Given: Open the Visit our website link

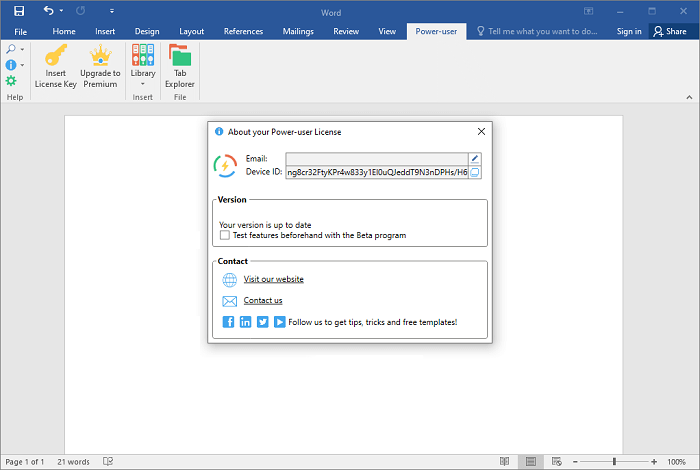Looking at the screenshot, I should 274,279.
